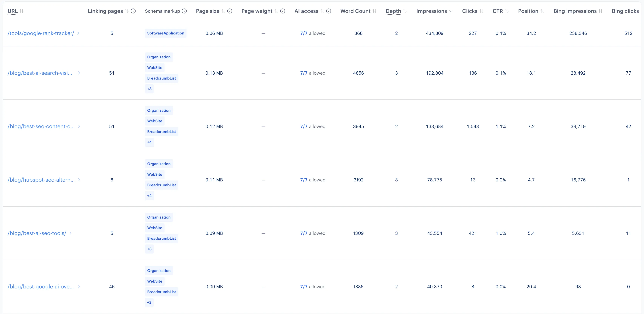Click impressions value 434,309
Image resolution: width=644 pixels, height=314 pixels.
pyautogui.click(x=435, y=33)
